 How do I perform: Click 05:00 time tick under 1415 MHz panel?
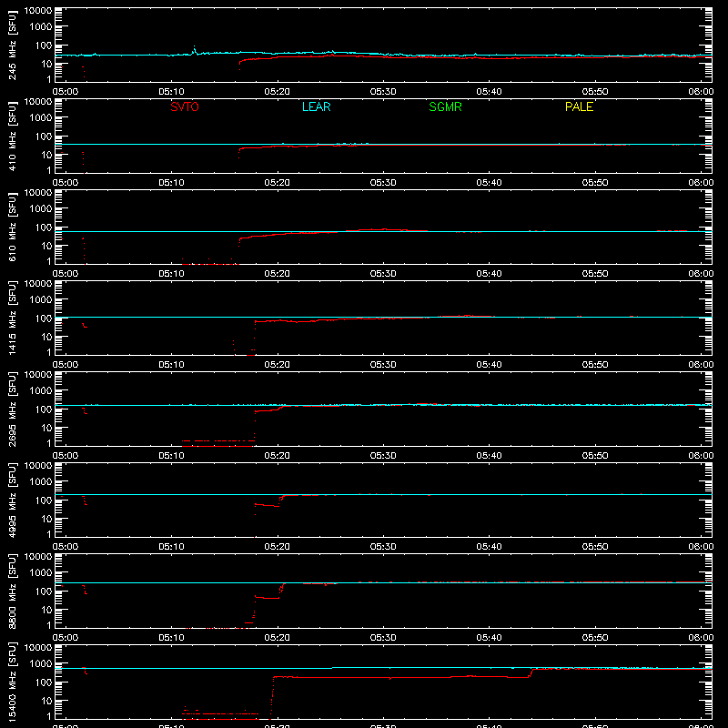coord(66,365)
